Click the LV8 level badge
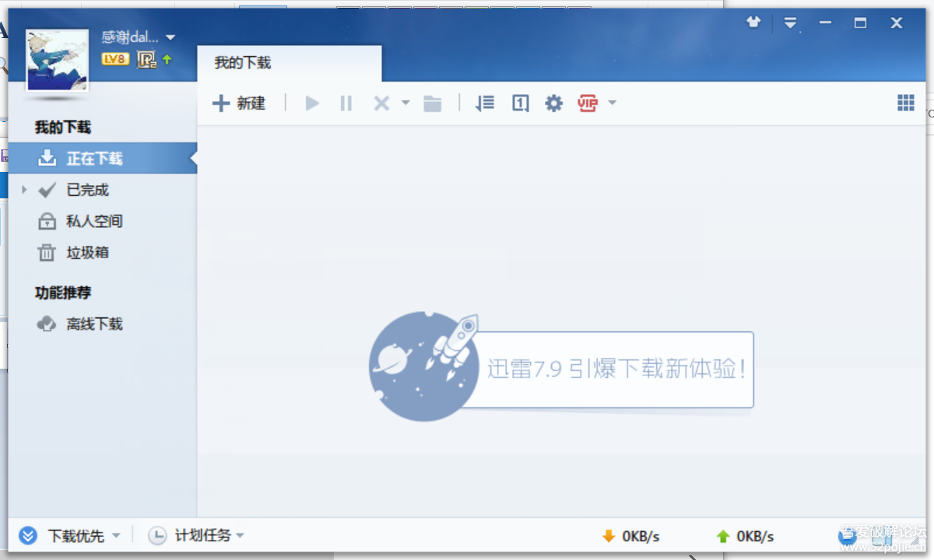The width and height of the screenshot is (934, 560). pos(114,59)
